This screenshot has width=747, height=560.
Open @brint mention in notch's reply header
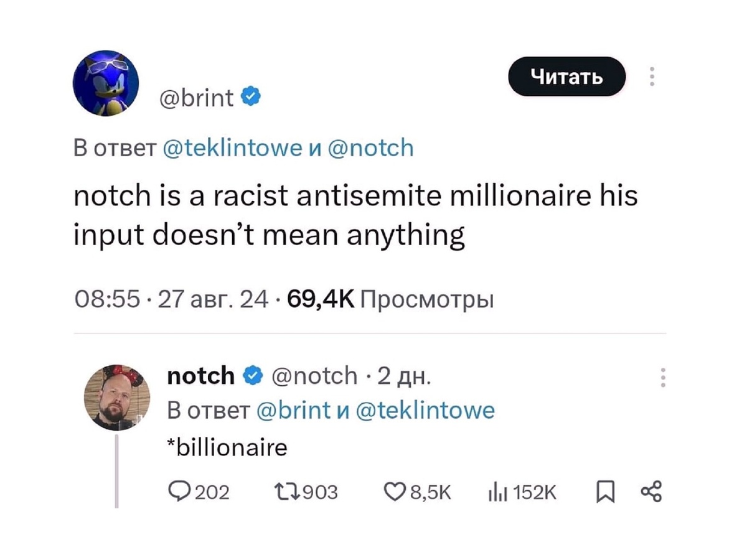pos(293,411)
